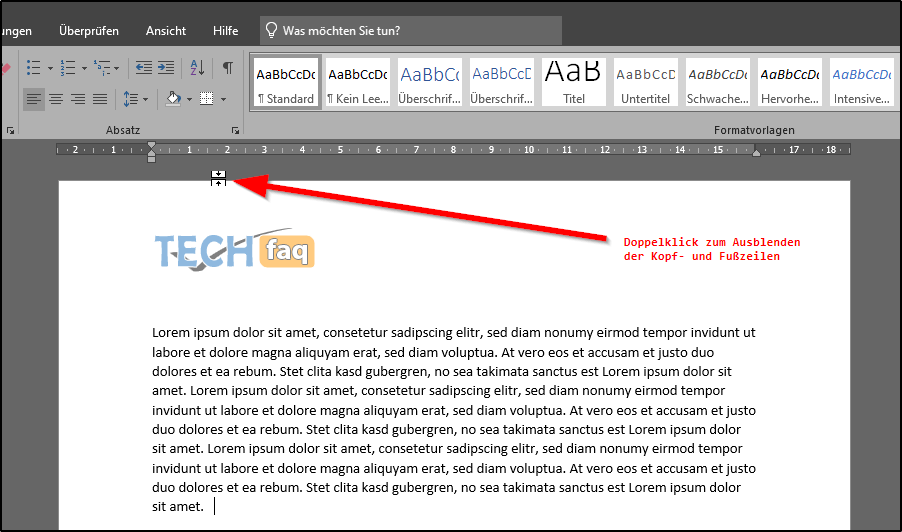This screenshot has height=532, width=902.
Task: Click the bullet list icon
Action: [34, 68]
